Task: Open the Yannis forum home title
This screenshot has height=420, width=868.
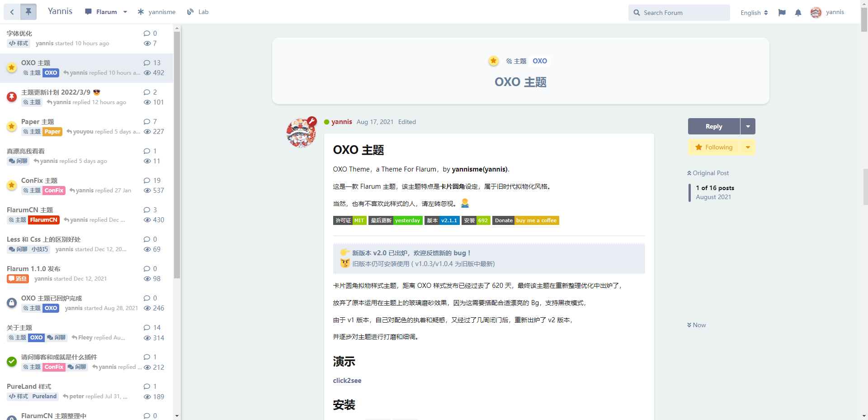Action: (x=60, y=11)
